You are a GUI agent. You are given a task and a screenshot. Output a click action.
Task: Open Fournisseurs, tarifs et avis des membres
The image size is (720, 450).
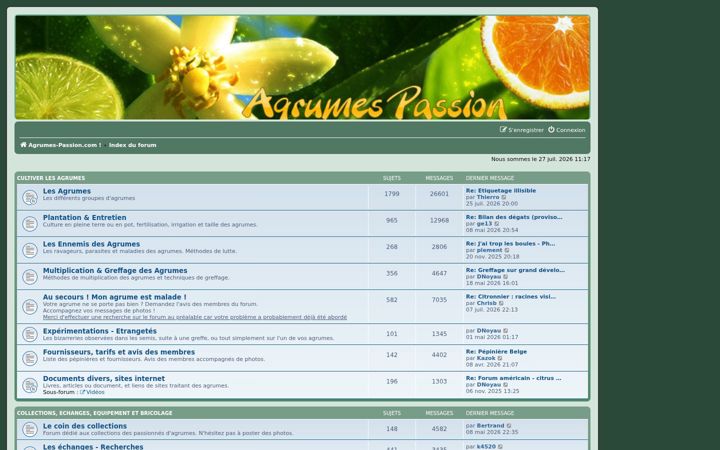(119, 352)
